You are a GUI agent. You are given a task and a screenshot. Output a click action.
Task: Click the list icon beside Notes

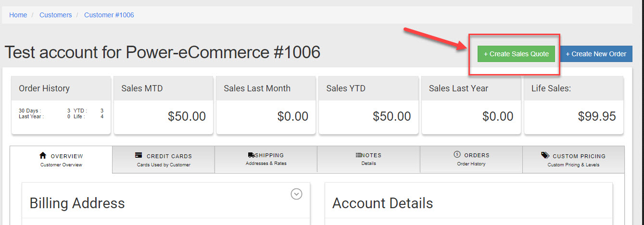[x=358, y=155]
